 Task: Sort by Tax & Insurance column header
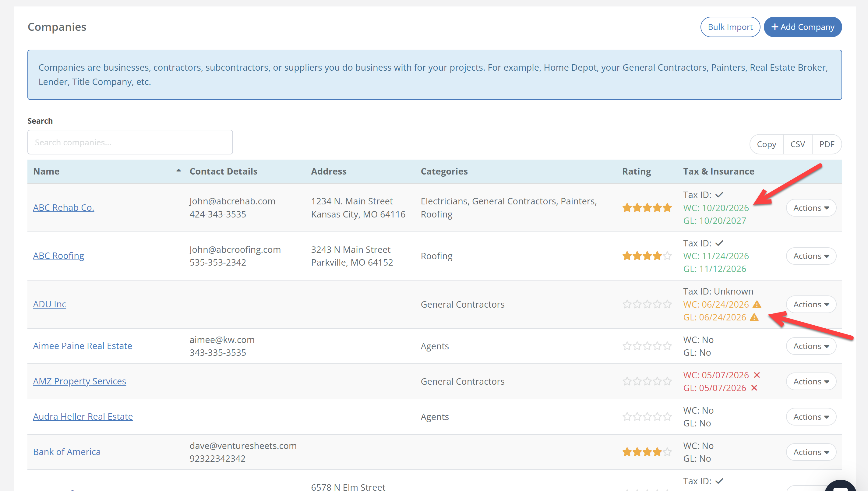[x=719, y=171]
